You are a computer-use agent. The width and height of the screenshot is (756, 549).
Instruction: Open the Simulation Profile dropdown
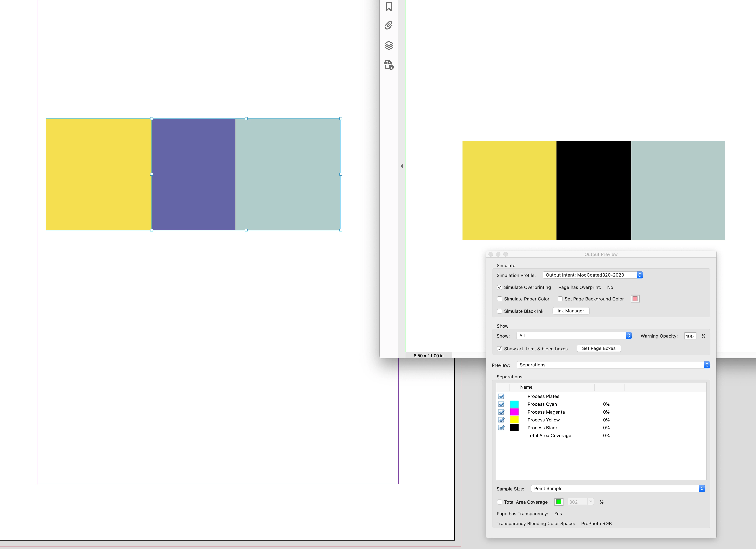coord(592,275)
